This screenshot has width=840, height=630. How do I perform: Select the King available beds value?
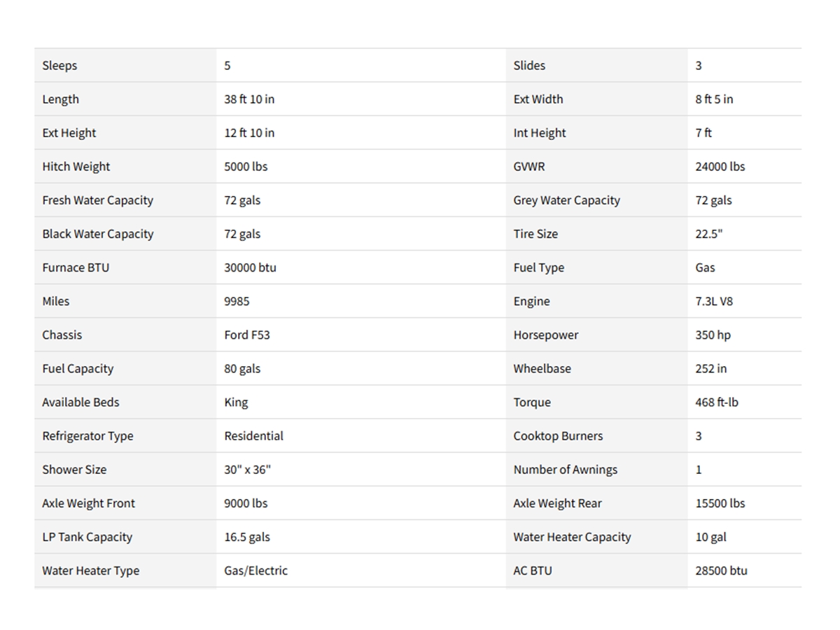236,402
